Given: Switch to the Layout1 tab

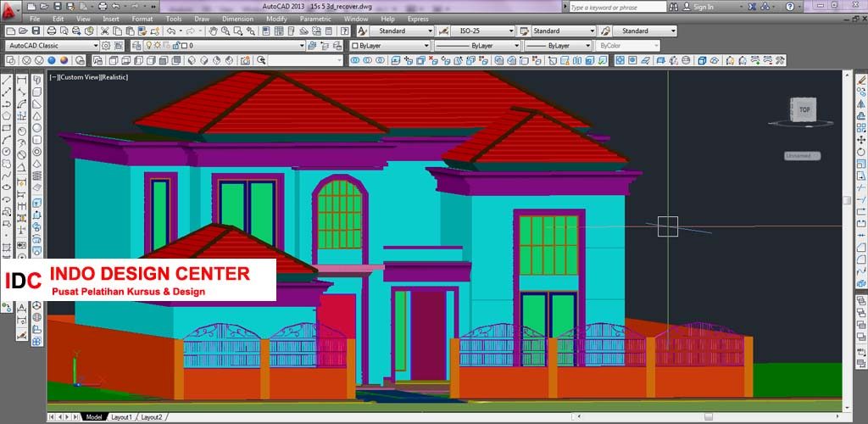Looking at the screenshot, I should pyautogui.click(x=121, y=417).
